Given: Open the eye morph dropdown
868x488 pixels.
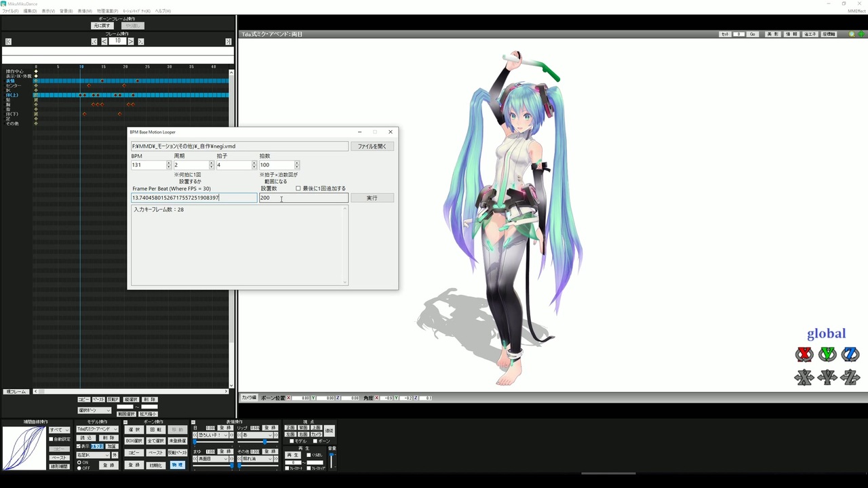Looking at the screenshot, I should tap(213, 435).
